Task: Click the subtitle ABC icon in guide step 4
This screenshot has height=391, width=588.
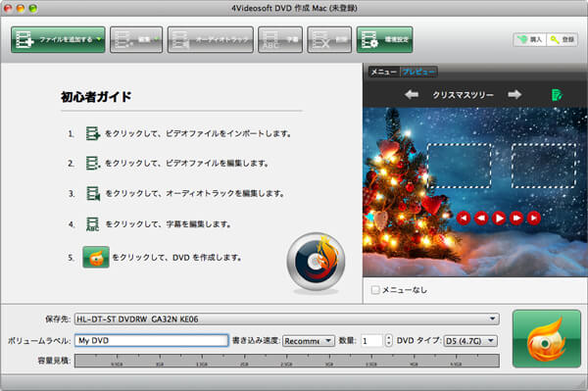Action: tap(93, 224)
